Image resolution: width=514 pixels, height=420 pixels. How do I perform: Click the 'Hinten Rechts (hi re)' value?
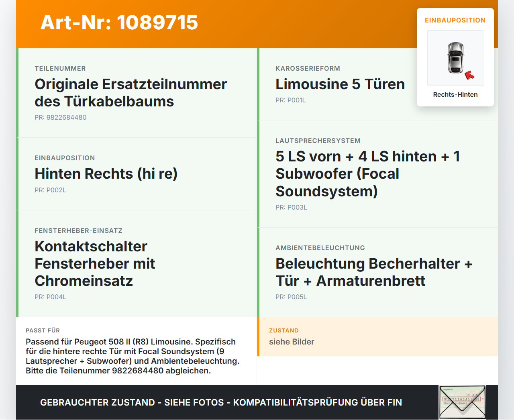tap(106, 173)
